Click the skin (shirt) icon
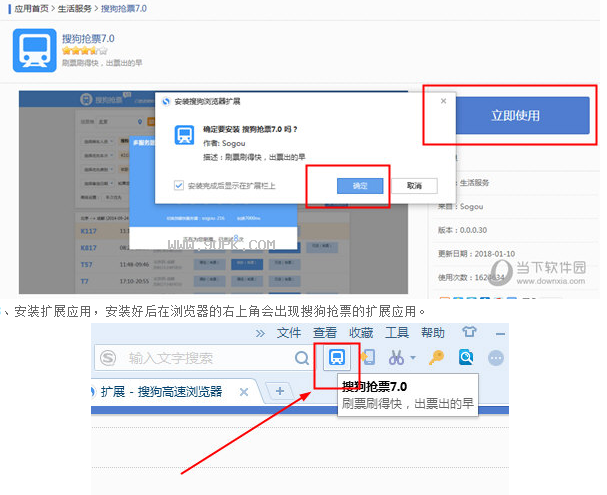 click(x=469, y=332)
